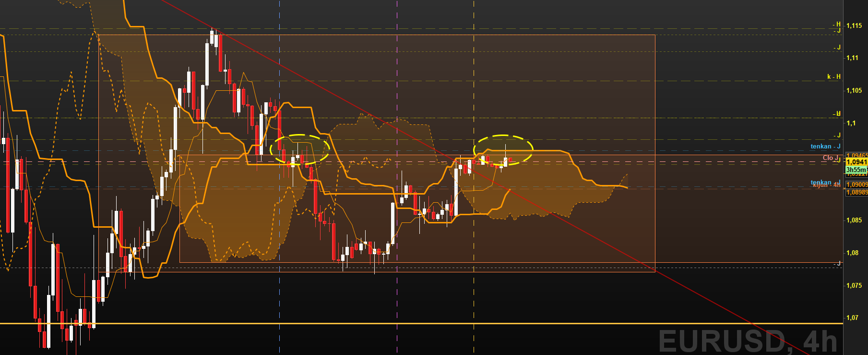This screenshot has width=868, height=355.
Task: Select the 'k - H' level label
Action: 833,76
